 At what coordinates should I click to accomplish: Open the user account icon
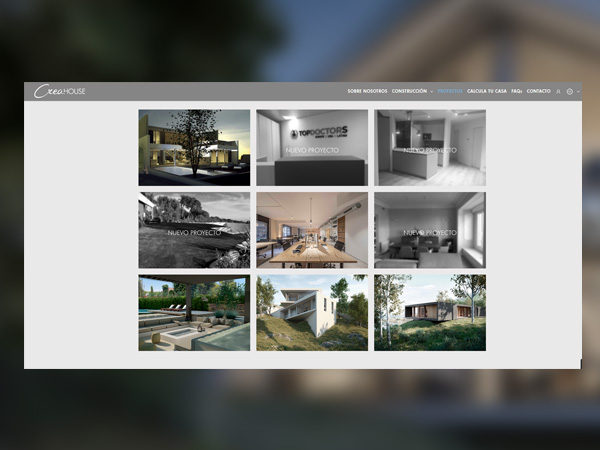click(x=558, y=91)
